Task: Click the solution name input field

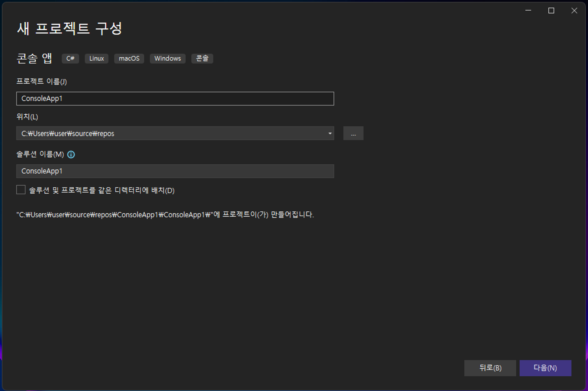Action: [175, 171]
